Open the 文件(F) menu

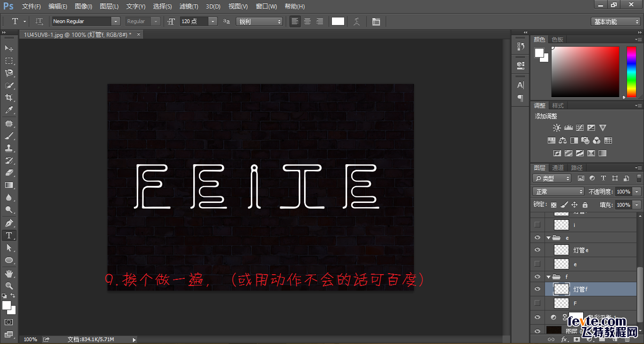tap(32, 6)
